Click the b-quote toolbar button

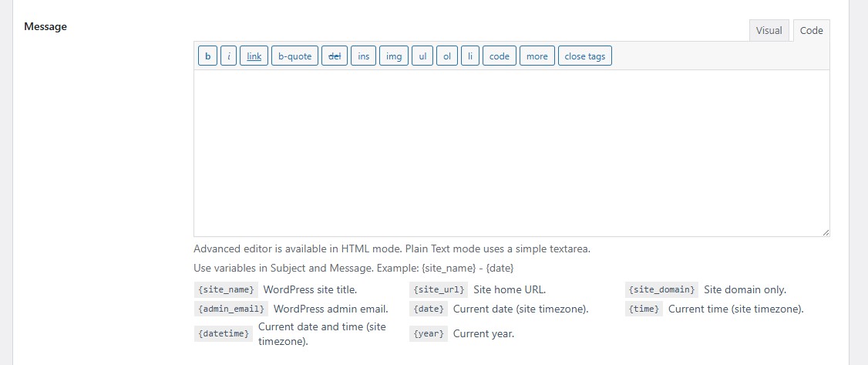pos(294,56)
